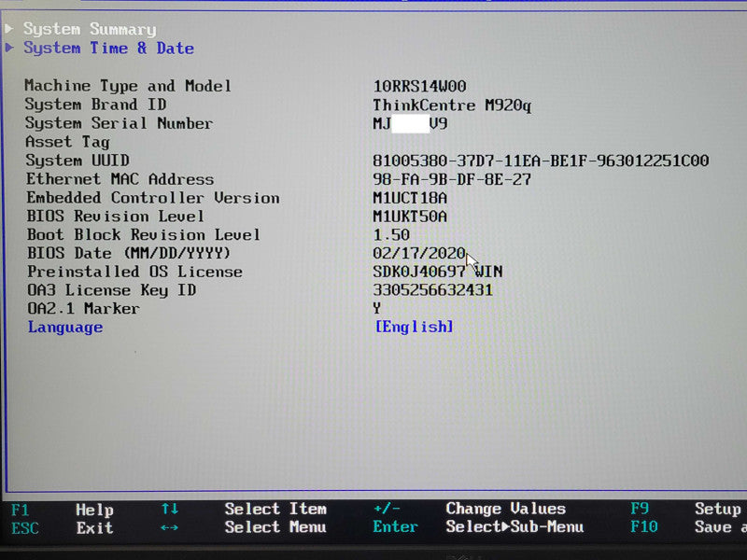This screenshot has width=747, height=560.
Task: Click the 3305256632431 key ID value
Action: pyautogui.click(x=432, y=290)
